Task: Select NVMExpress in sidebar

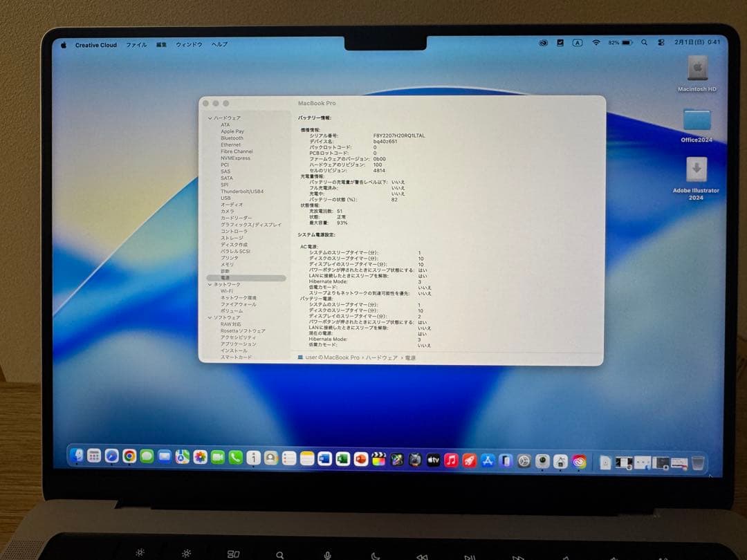Action: point(235,158)
